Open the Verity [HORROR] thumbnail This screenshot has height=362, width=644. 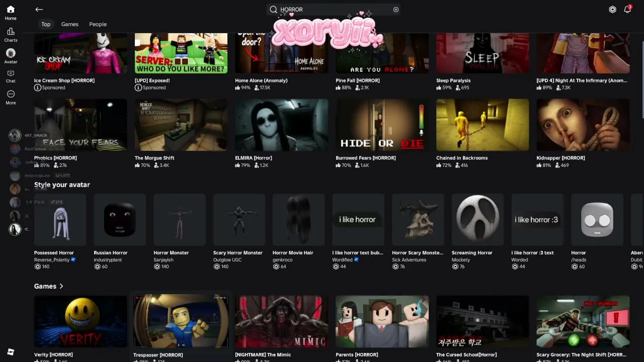tap(80, 321)
